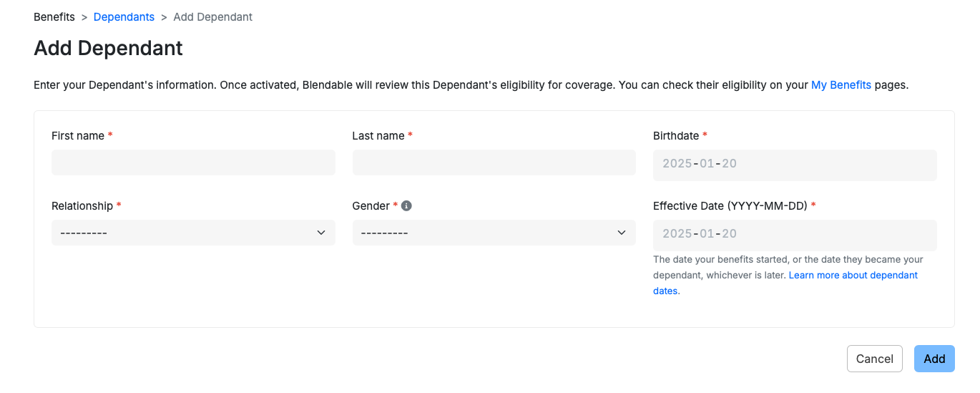This screenshot has width=980, height=393.
Task: Go to Benefits in the breadcrumb
Action: 54,16
